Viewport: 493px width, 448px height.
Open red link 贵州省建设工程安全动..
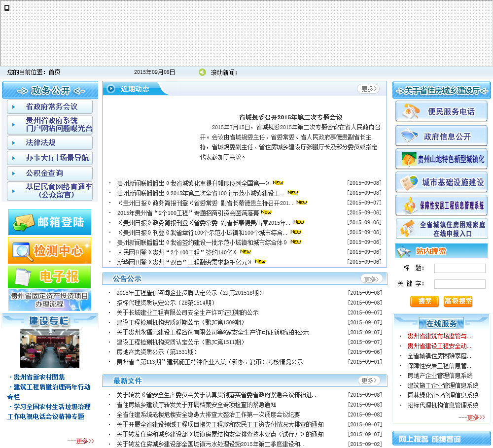click(x=440, y=346)
